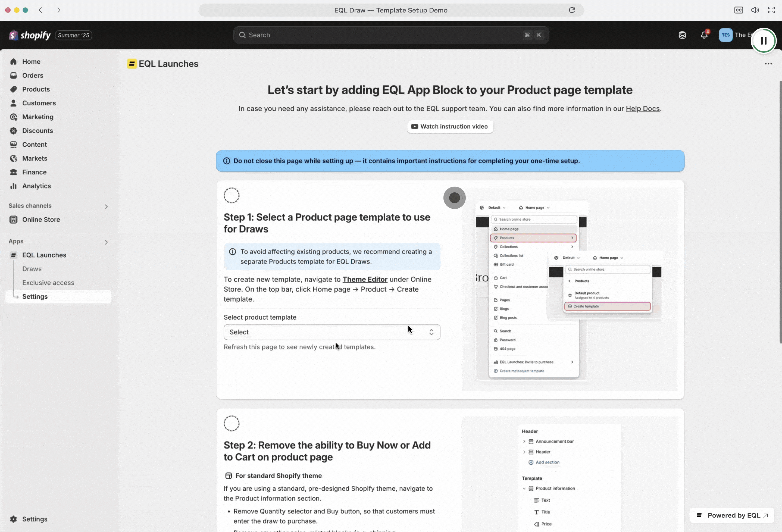
Task: Click the For standard Shopify theme icon
Action: (229, 475)
